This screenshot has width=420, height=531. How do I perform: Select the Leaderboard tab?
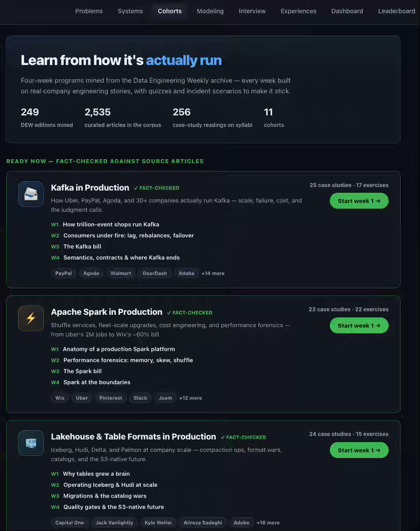click(x=397, y=11)
